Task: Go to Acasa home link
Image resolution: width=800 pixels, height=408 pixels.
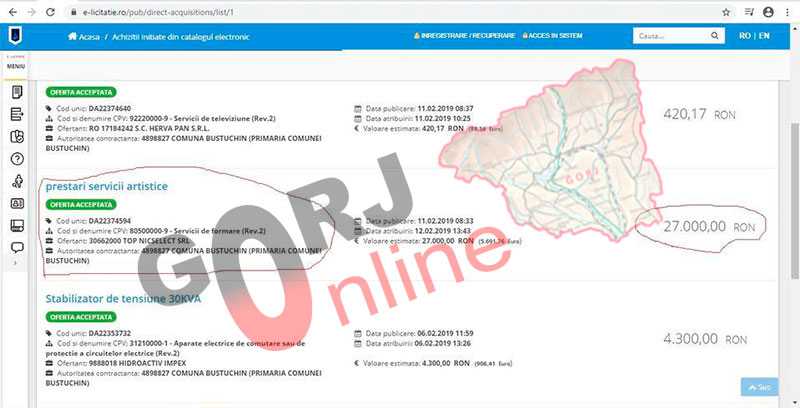Action: pos(84,37)
